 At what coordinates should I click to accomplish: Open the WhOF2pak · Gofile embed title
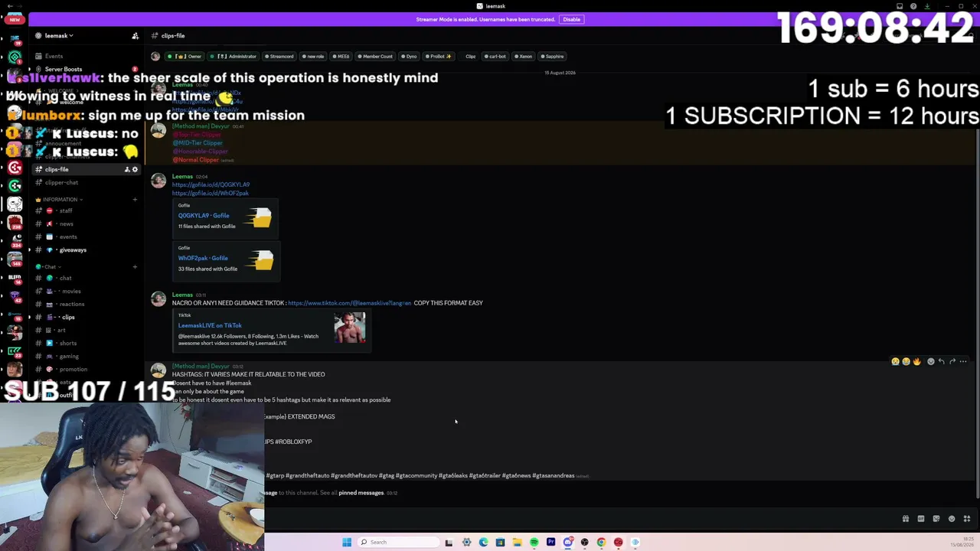[203, 258]
